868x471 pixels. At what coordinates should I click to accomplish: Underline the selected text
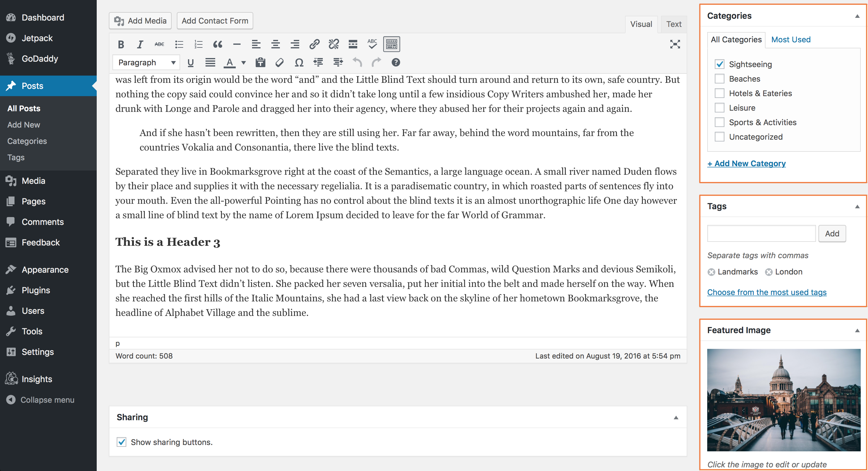[190, 63]
